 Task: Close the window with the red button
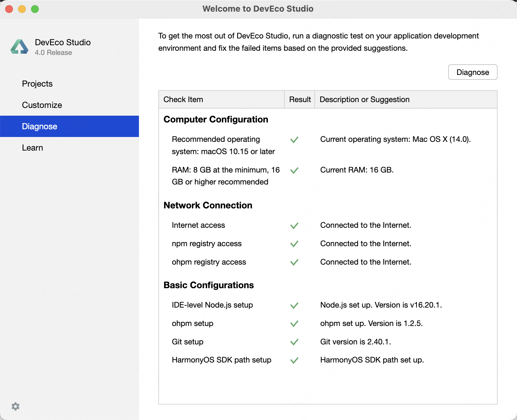click(x=9, y=9)
